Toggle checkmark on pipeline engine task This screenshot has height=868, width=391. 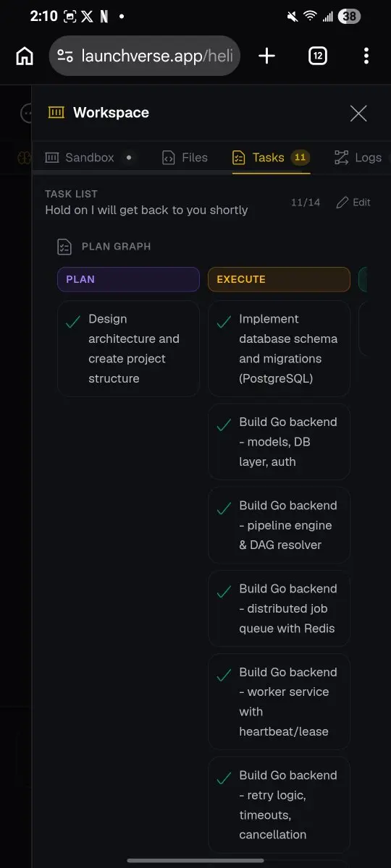[x=224, y=509]
